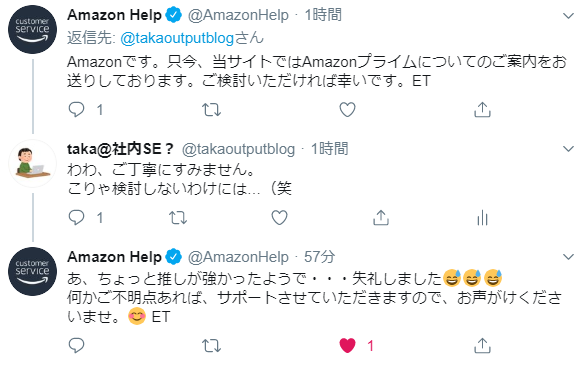Share the last Amazon Help tweet
585x365 pixels.
click(x=482, y=346)
